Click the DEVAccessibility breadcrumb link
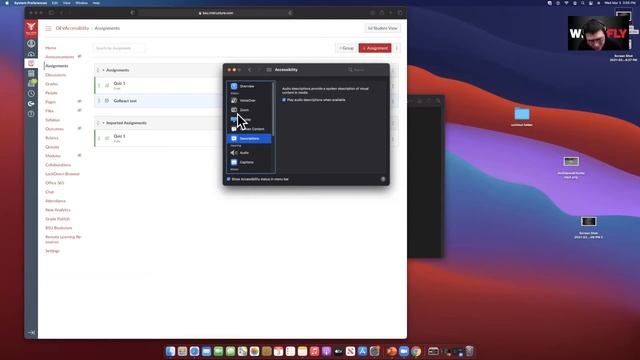 pos(72,28)
